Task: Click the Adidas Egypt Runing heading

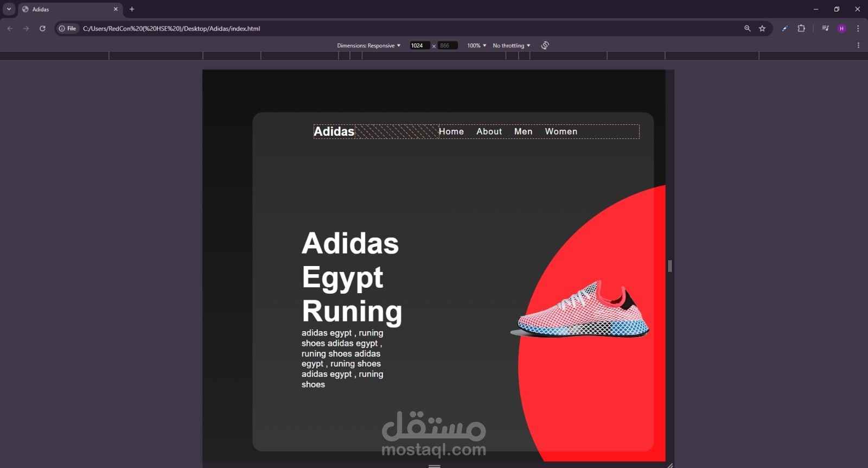Action: [x=352, y=277]
